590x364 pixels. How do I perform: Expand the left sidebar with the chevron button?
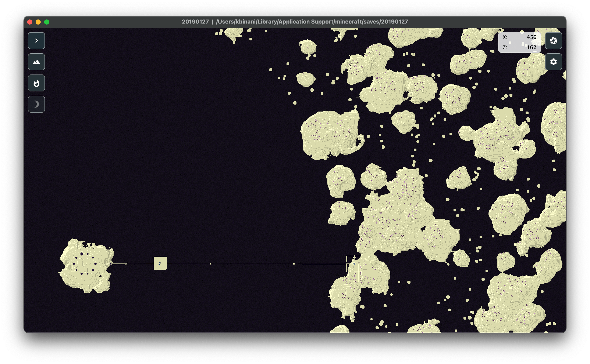(36, 40)
